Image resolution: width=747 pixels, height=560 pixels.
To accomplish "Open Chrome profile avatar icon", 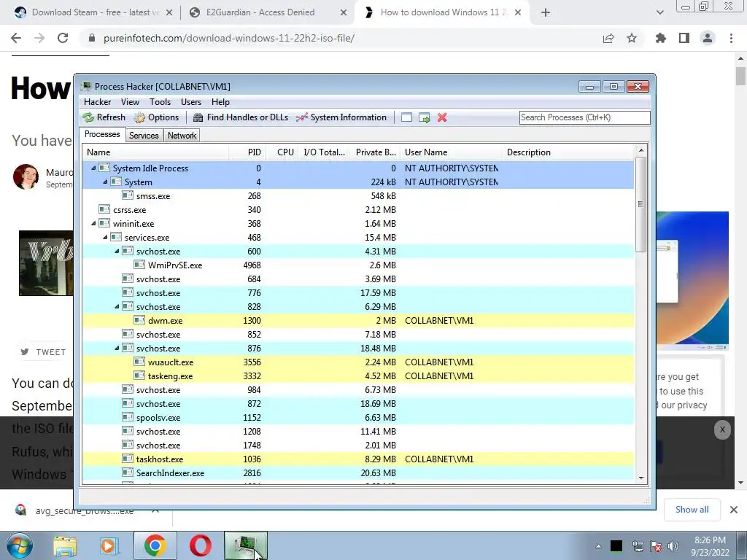I will point(708,38).
